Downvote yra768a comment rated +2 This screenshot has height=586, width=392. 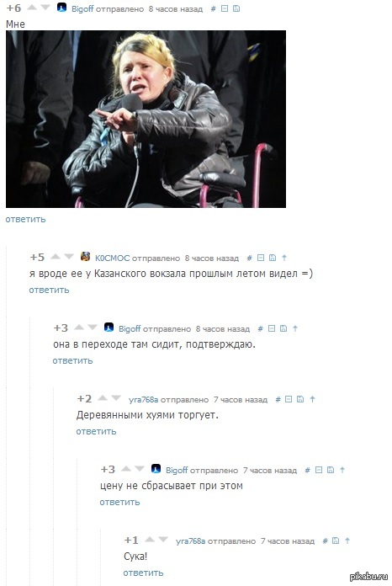click(116, 398)
